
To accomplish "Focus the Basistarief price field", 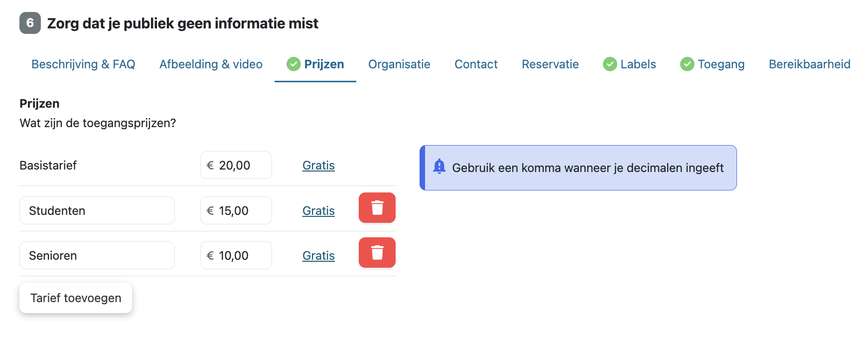I will [x=236, y=165].
